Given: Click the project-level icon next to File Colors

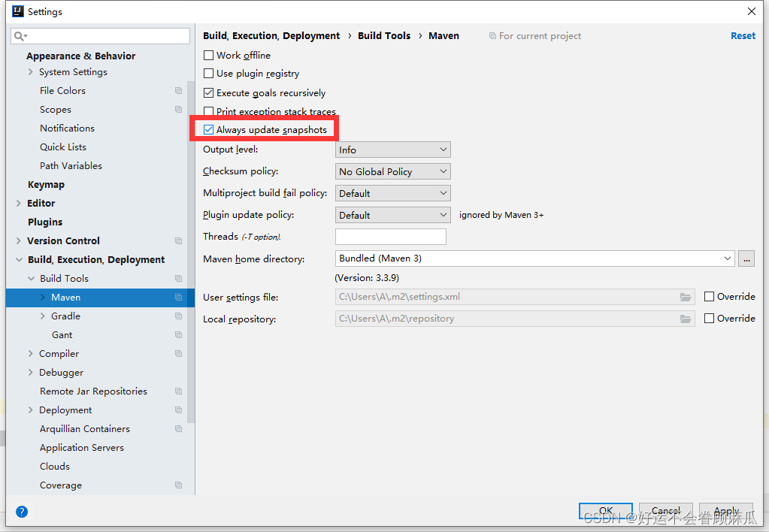Looking at the screenshot, I should point(178,91).
